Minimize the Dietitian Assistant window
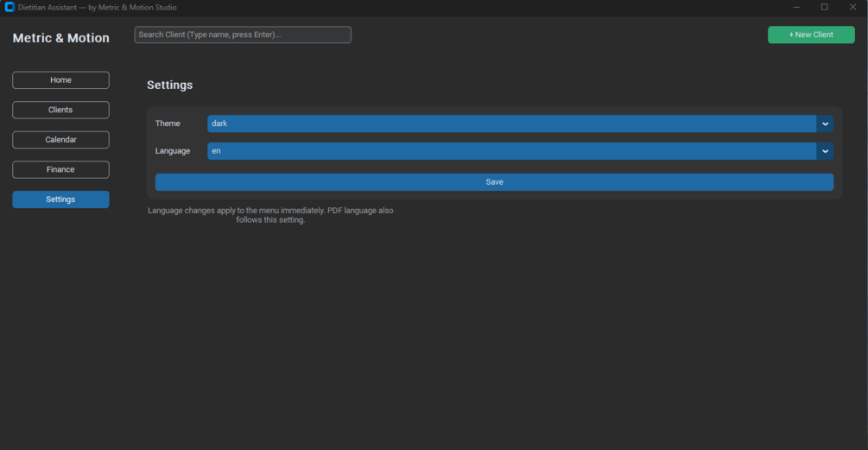The height and width of the screenshot is (450, 868). pyautogui.click(x=796, y=7)
